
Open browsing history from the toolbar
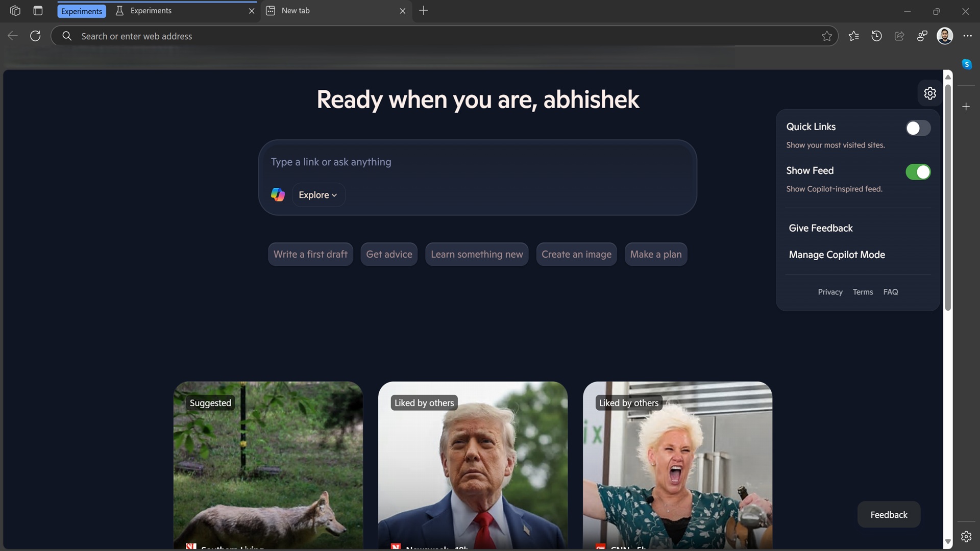pyautogui.click(x=876, y=36)
